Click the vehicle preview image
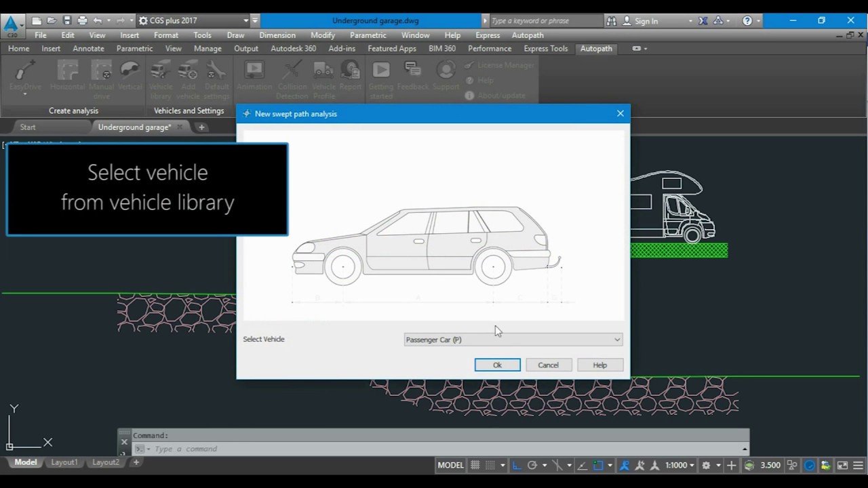868x488 pixels. pyautogui.click(x=433, y=225)
